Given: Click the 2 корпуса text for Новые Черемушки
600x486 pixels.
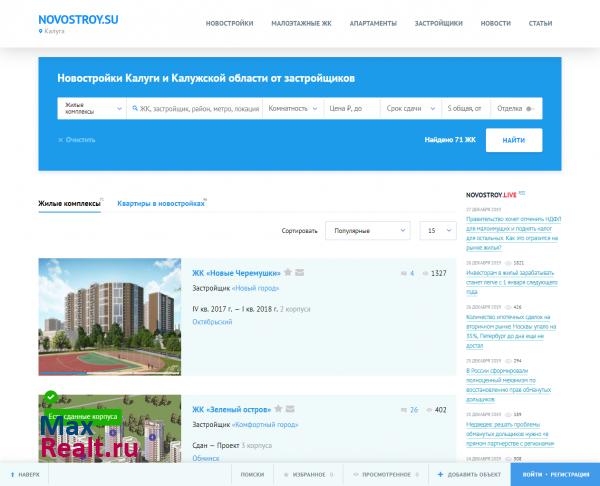Looking at the screenshot, I should (295, 309).
